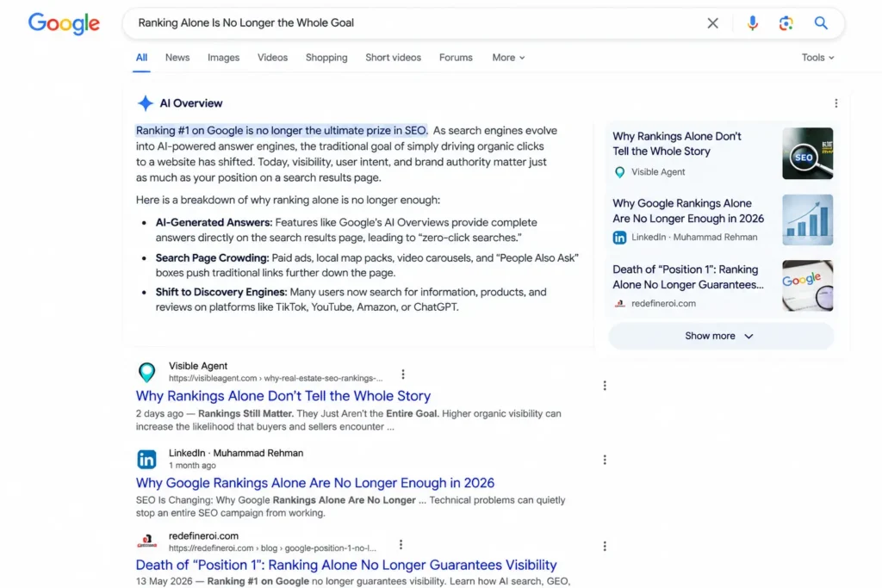Click 'AI-Generated Answers:' bullet heading
Image resolution: width=882 pixels, height=588 pixels.
pyautogui.click(x=214, y=223)
